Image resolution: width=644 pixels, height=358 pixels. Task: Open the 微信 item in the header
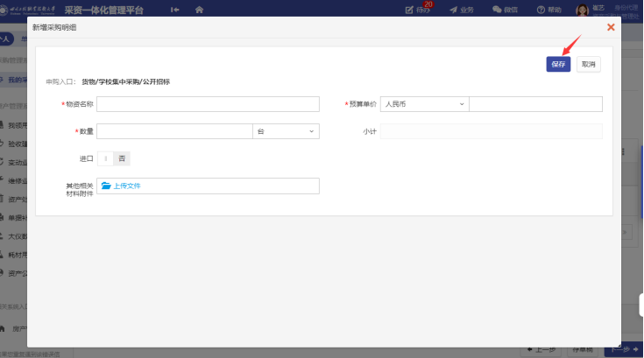506,10
